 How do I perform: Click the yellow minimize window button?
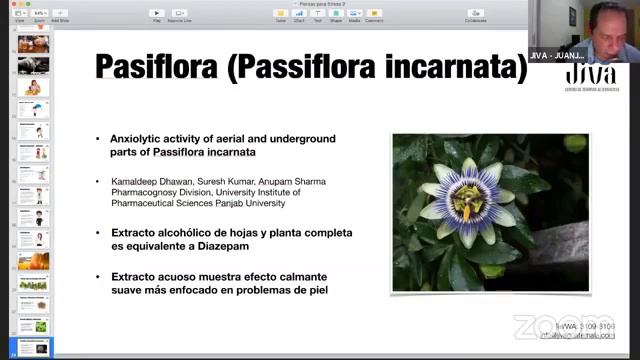[21, 4]
